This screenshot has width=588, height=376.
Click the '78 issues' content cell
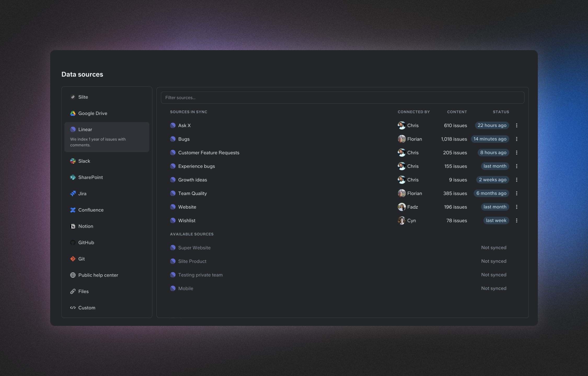[457, 220]
